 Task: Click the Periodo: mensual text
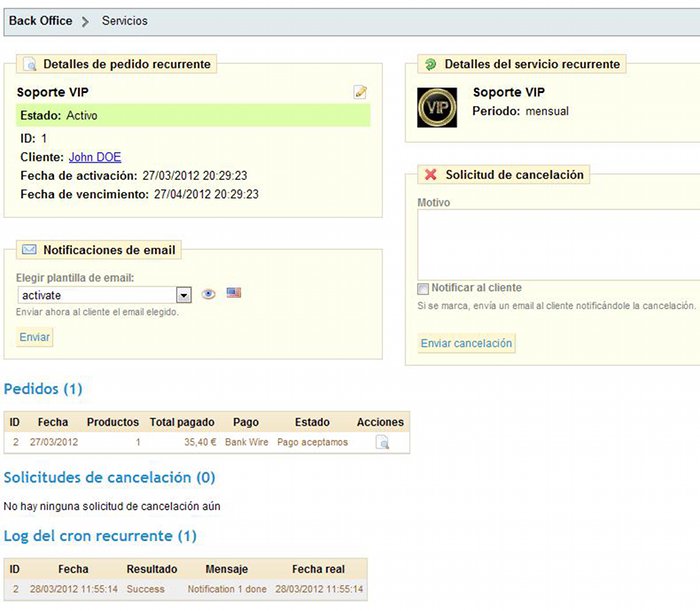521,111
